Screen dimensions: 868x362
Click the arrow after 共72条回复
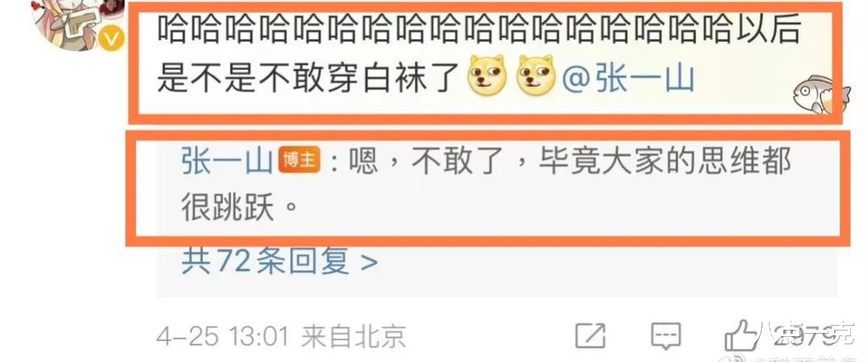click(369, 262)
